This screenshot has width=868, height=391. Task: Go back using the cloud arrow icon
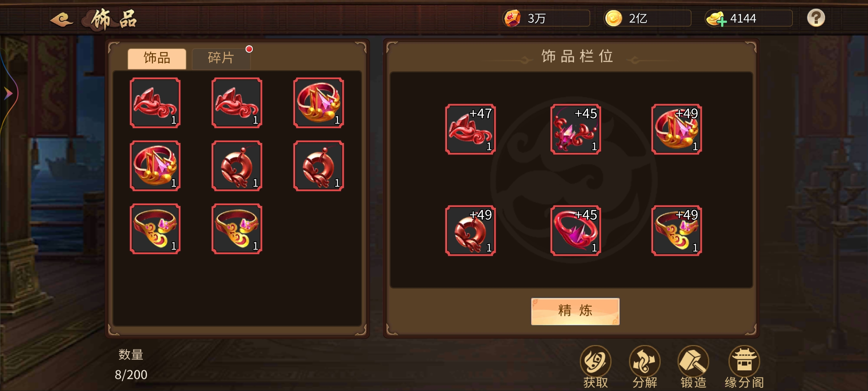61,20
